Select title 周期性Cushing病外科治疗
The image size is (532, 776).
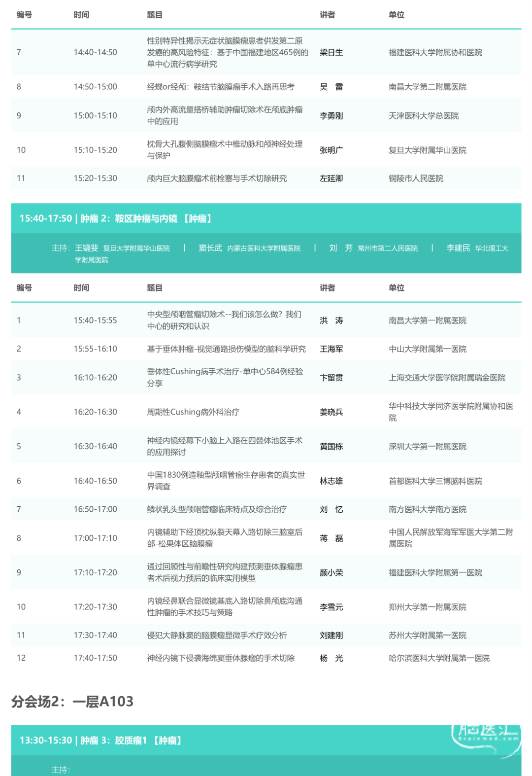click(x=193, y=412)
